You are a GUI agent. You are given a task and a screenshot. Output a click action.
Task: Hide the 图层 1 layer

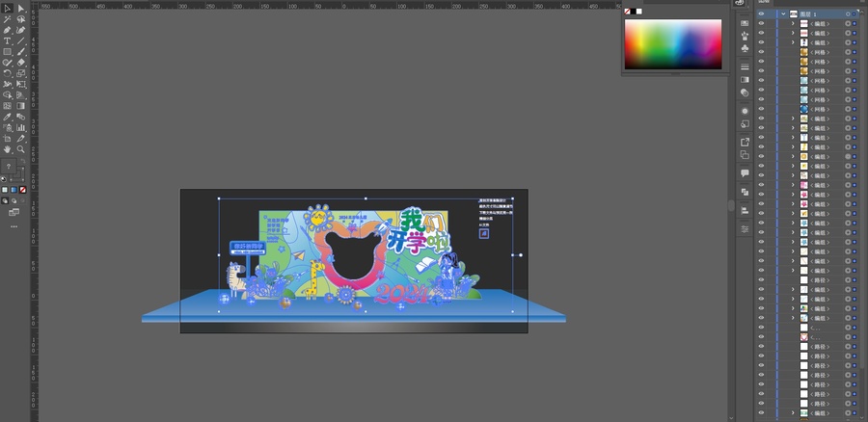[x=761, y=13]
